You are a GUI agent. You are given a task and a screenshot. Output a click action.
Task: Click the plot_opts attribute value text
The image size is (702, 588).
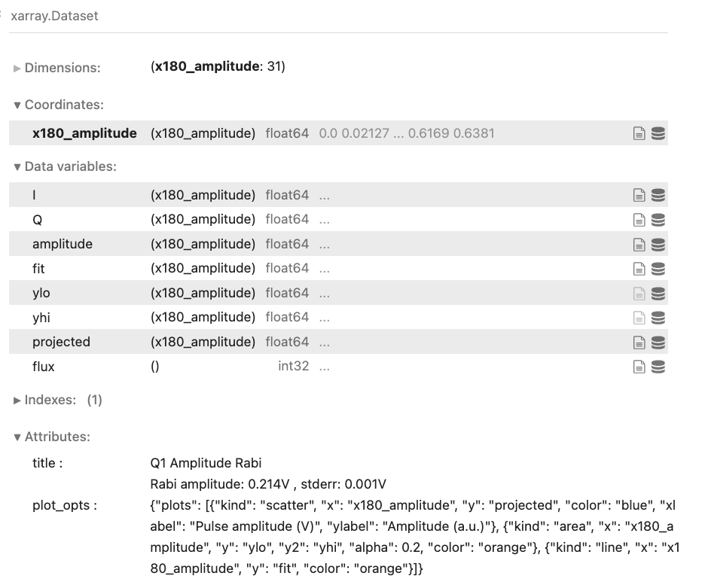pos(414,526)
